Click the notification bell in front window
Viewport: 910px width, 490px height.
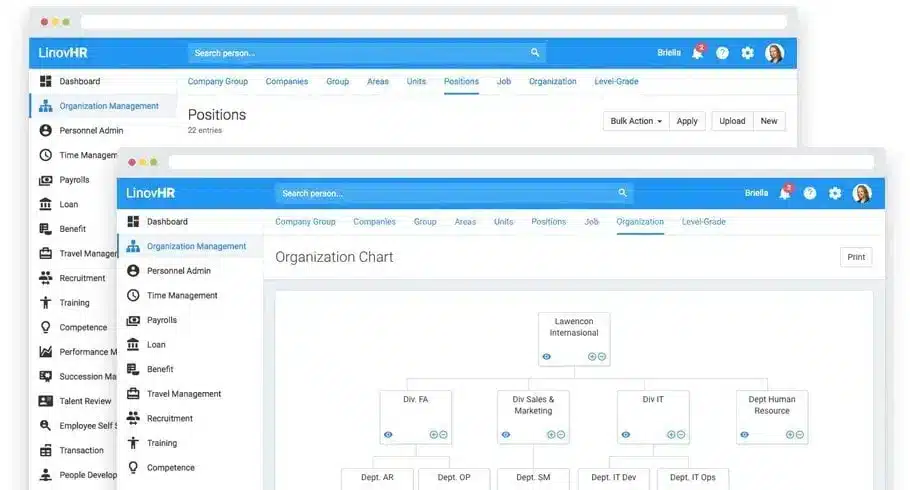(x=784, y=194)
